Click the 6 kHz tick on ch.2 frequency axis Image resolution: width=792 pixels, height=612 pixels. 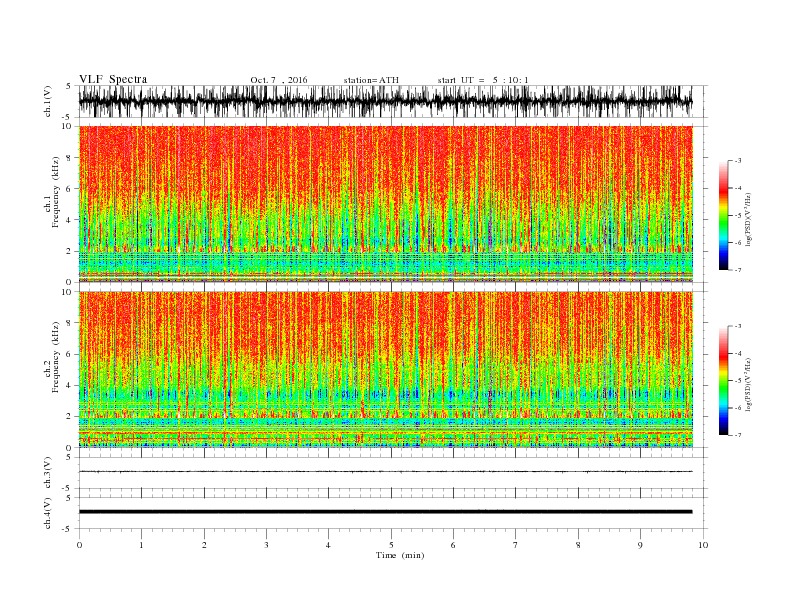(x=69, y=354)
